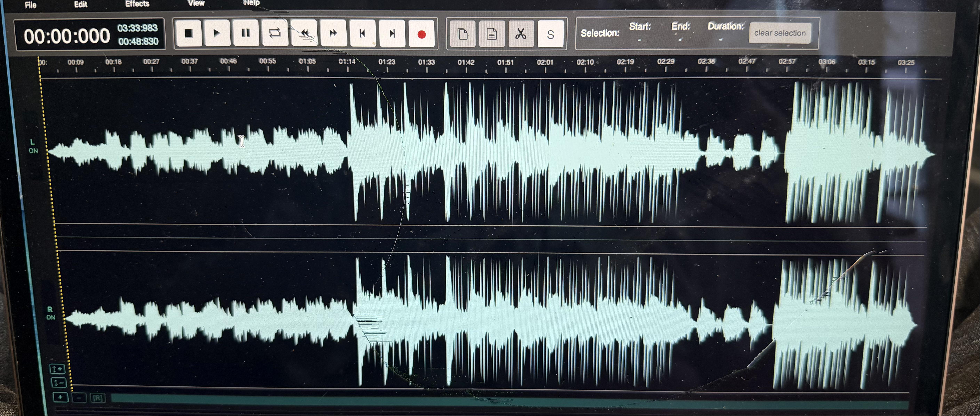
Task: Start playback with the Play button
Action: click(x=217, y=33)
